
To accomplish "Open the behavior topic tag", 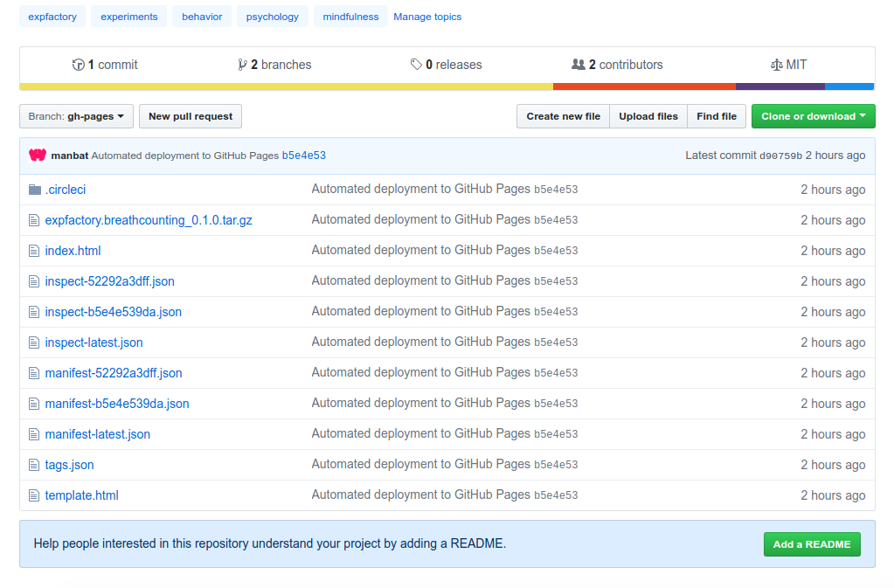I will 202,17.
